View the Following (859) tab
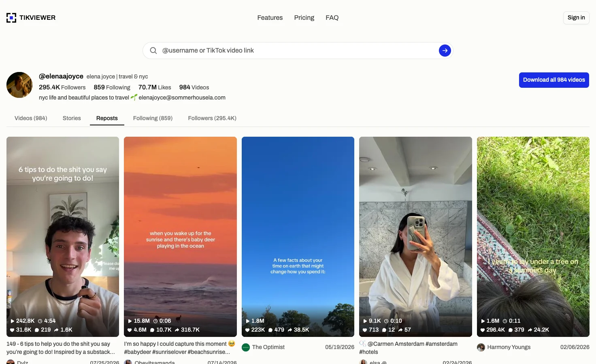Image resolution: width=596 pixels, height=364 pixels. [153, 118]
